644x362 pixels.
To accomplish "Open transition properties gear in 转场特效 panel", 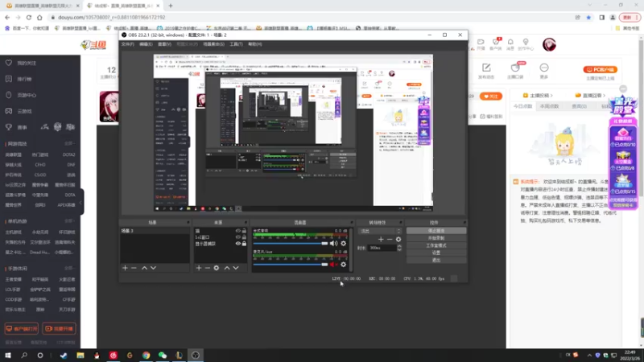I will [x=398, y=239].
